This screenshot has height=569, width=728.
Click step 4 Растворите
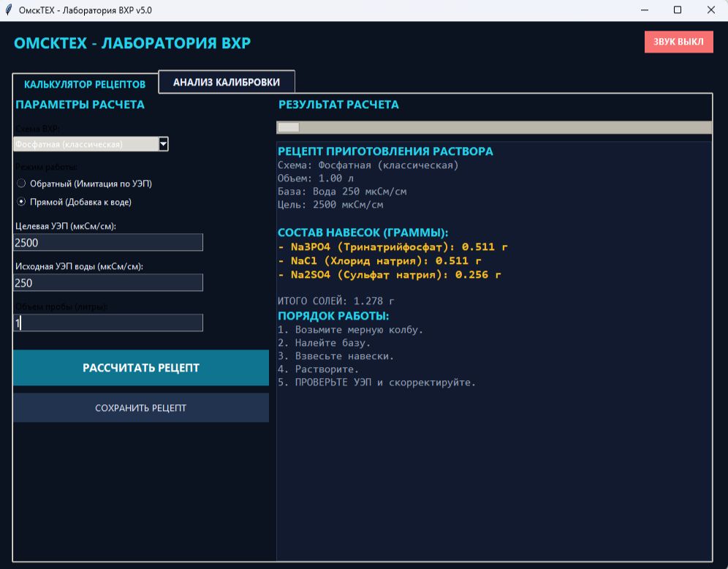(x=318, y=370)
